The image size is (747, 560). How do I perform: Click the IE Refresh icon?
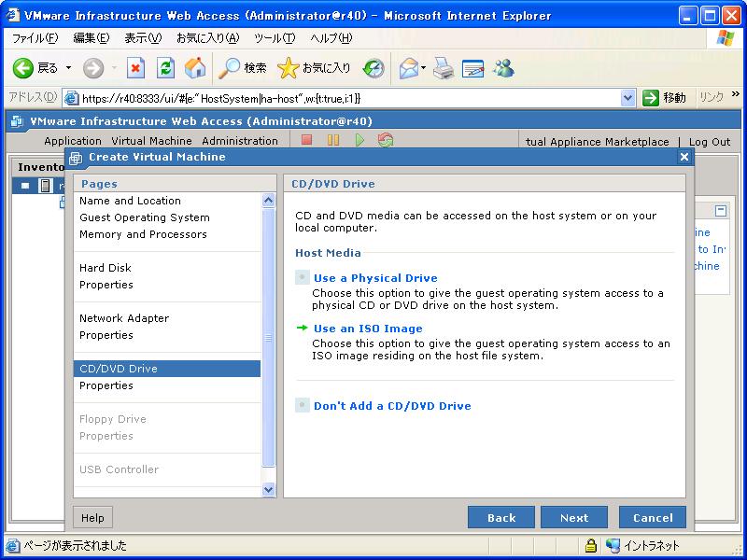pyautogui.click(x=166, y=68)
